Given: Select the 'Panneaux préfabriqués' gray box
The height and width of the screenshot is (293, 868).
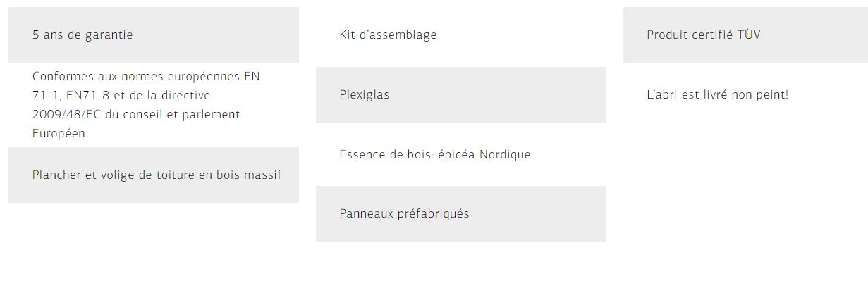Looking at the screenshot, I should [461, 213].
